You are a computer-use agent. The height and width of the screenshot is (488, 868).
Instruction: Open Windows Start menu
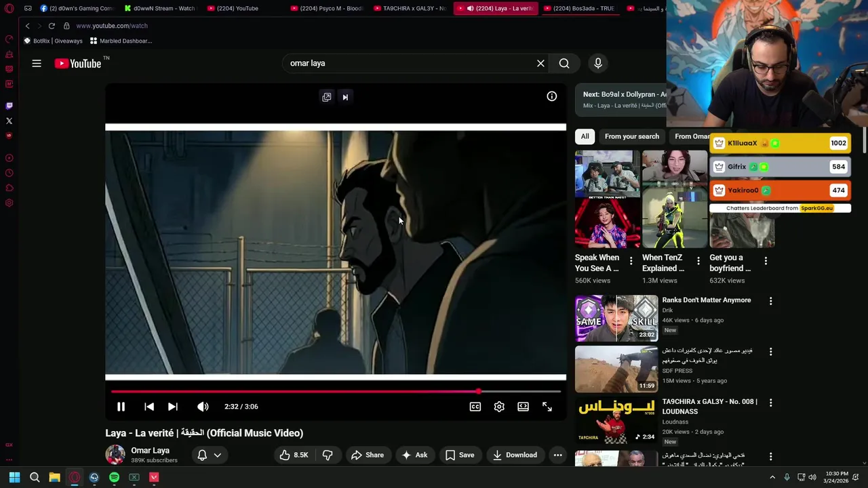coord(14,477)
